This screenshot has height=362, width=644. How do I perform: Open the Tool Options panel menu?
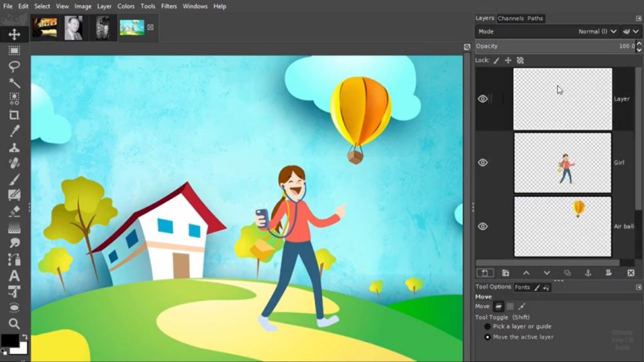click(x=638, y=286)
